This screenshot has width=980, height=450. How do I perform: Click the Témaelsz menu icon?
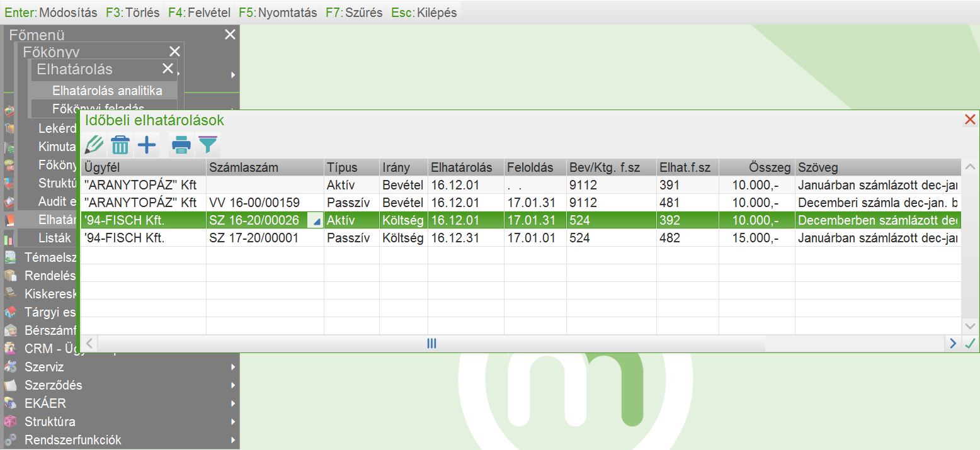point(10,257)
